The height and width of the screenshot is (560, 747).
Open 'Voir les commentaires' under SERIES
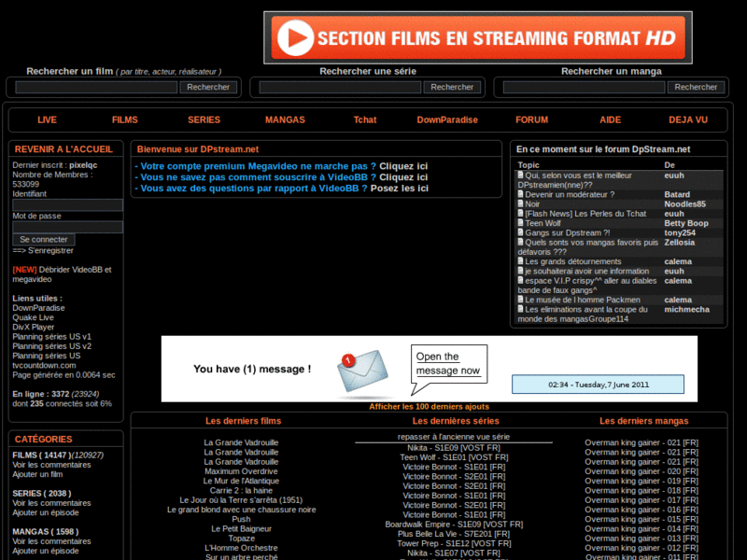(x=51, y=503)
